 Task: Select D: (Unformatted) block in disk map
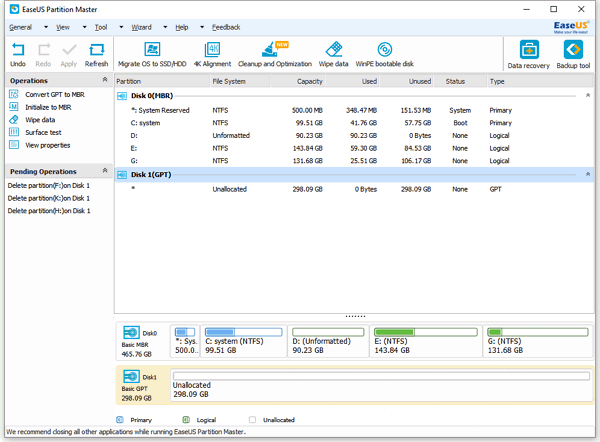(328, 341)
